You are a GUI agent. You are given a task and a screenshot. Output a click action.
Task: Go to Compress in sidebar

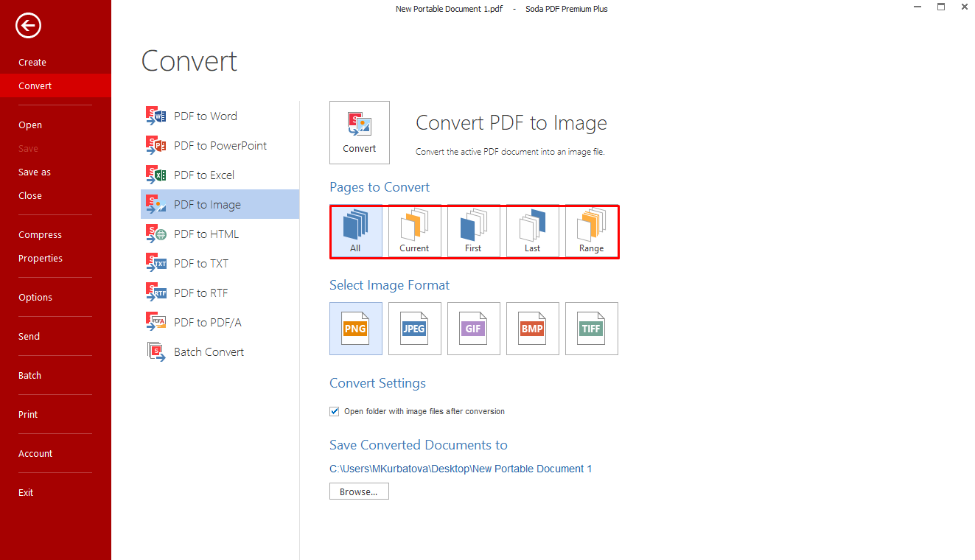(x=40, y=234)
